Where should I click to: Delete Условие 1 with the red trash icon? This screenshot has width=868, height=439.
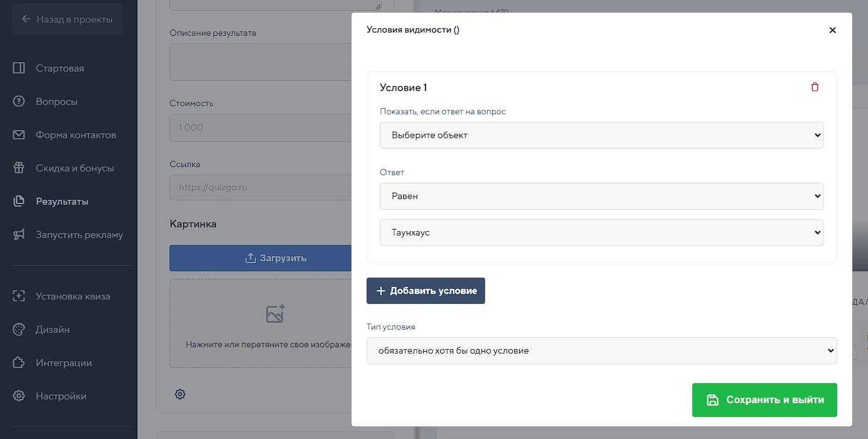click(x=815, y=87)
